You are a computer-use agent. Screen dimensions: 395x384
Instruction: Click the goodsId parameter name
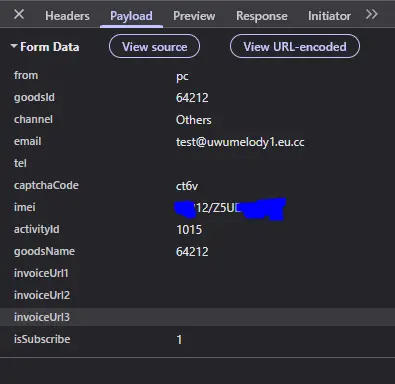(34, 97)
